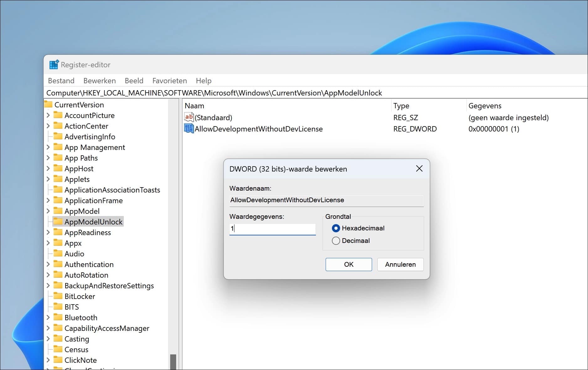The width and height of the screenshot is (588, 370).
Task: Select the Hexadecimaal radio button
Action: [x=336, y=228]
